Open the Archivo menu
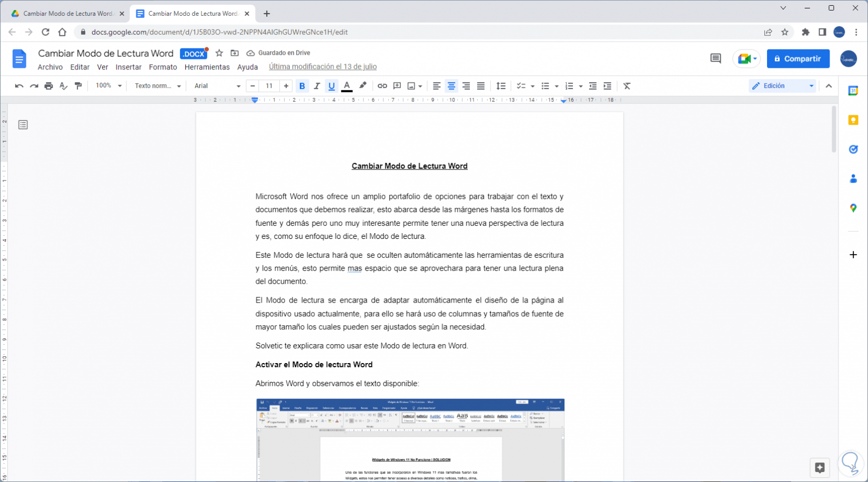Screen dimensions: 868x482 coord(50,67)
